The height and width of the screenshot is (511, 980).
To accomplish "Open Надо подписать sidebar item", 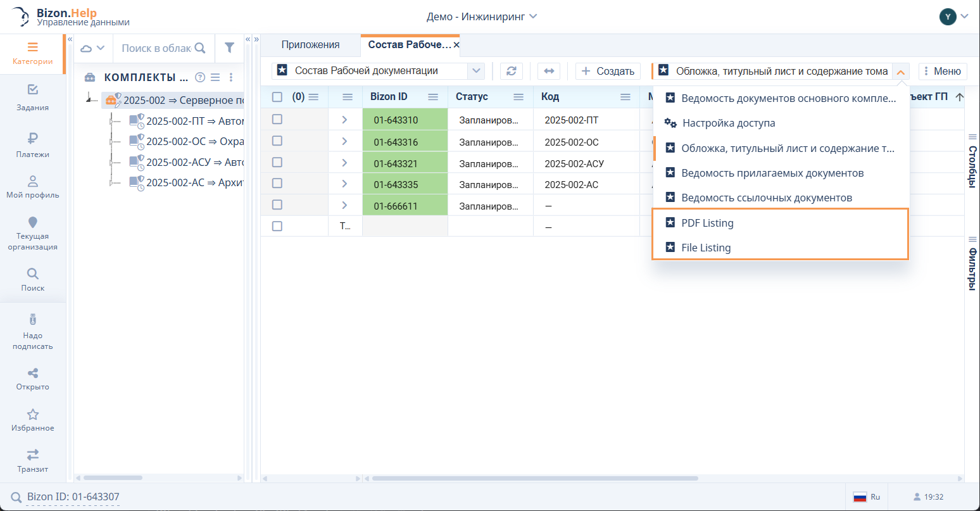I will point(32,331).
